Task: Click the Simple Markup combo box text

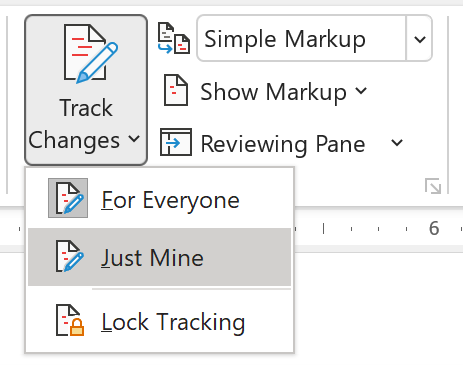Action: (285, 39)
